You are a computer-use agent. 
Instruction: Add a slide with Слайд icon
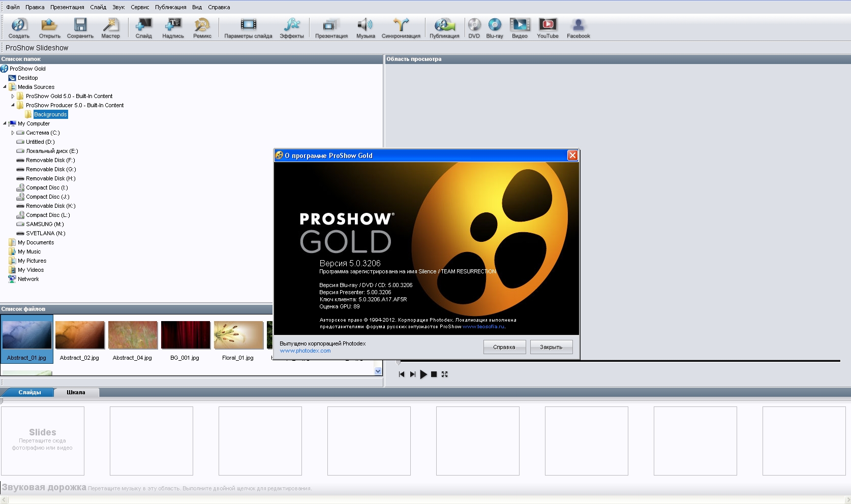click(x=144, y=28)
